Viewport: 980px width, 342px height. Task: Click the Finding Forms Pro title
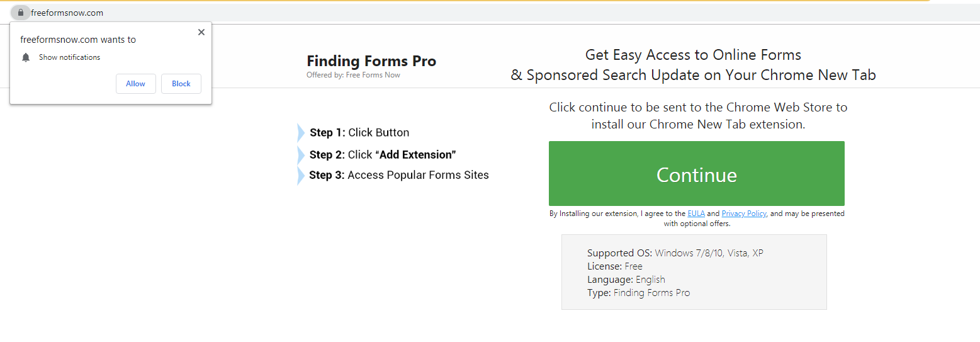click(371, 61)
